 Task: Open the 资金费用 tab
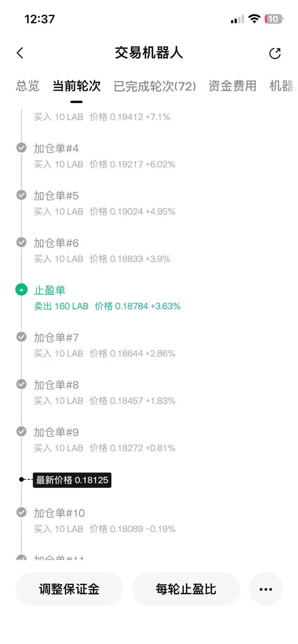(232, 86)
